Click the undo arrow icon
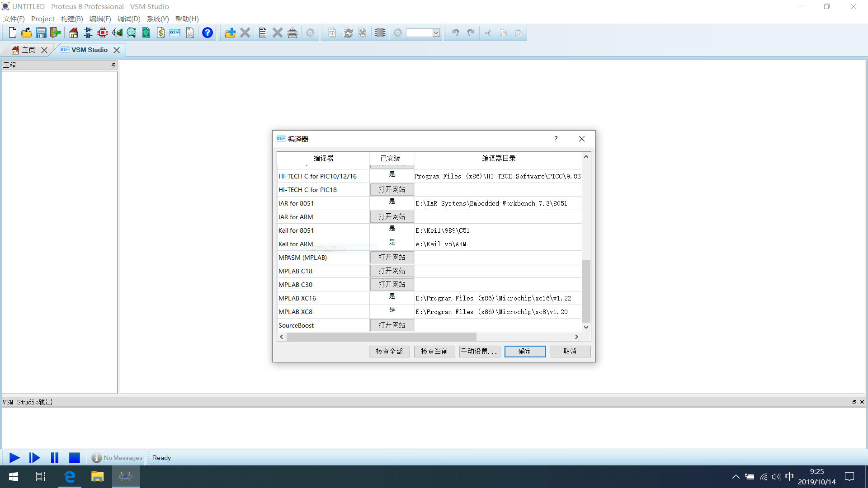 point(456,33)
